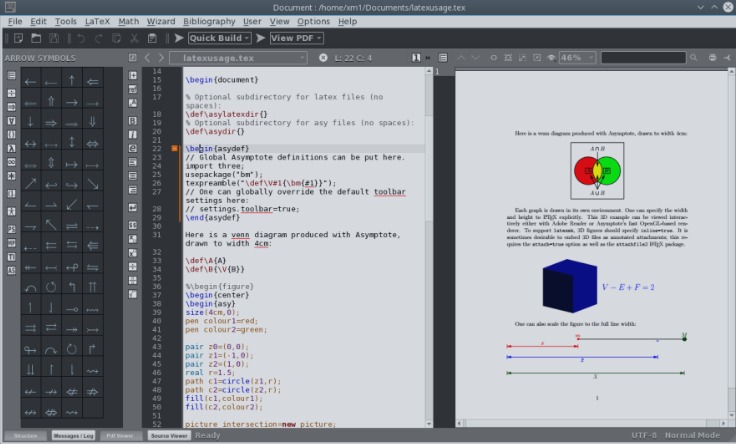Create a new document via toolbar icon
This screenshot has width=736, height=444.
(x=18, y=38)
